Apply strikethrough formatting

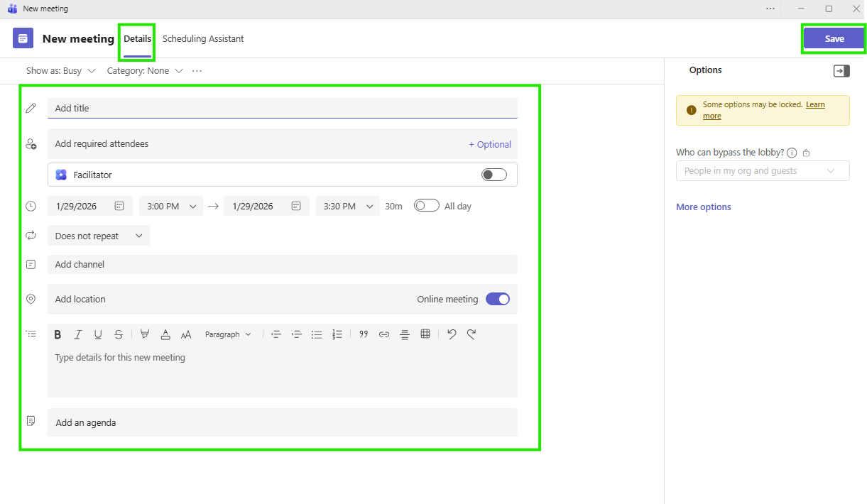pos(119,334)
